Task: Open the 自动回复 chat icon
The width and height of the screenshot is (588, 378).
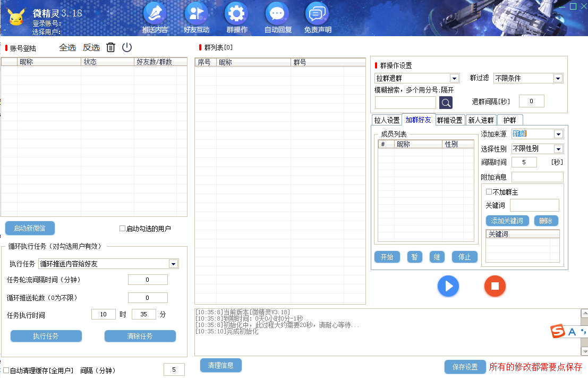Action: 277,14
